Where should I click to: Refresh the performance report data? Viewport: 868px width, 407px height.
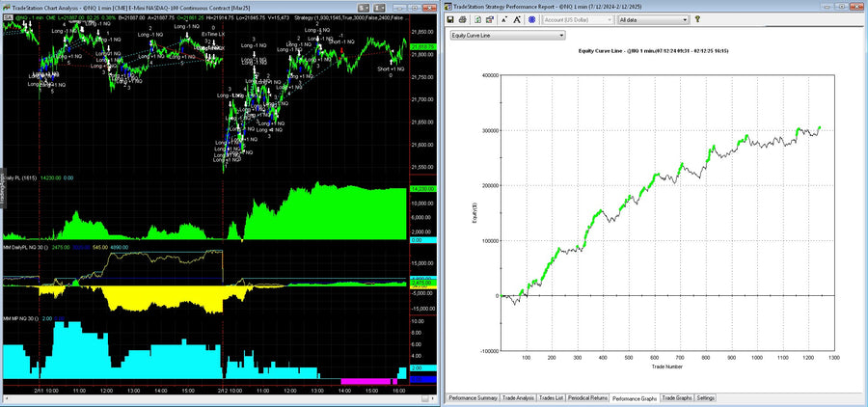pos(477,19)
